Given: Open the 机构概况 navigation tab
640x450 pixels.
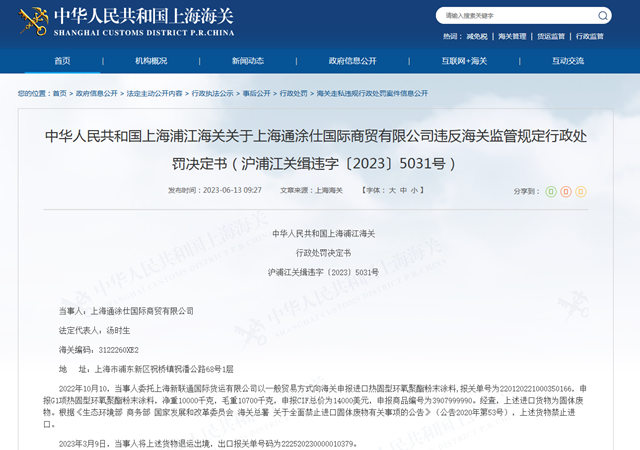Looking at the screenshot, I should pyautogui.click(x=151, y=61).
